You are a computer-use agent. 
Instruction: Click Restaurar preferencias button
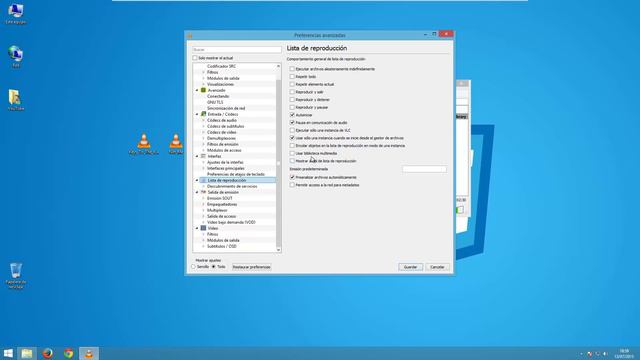tap(251, 267)
